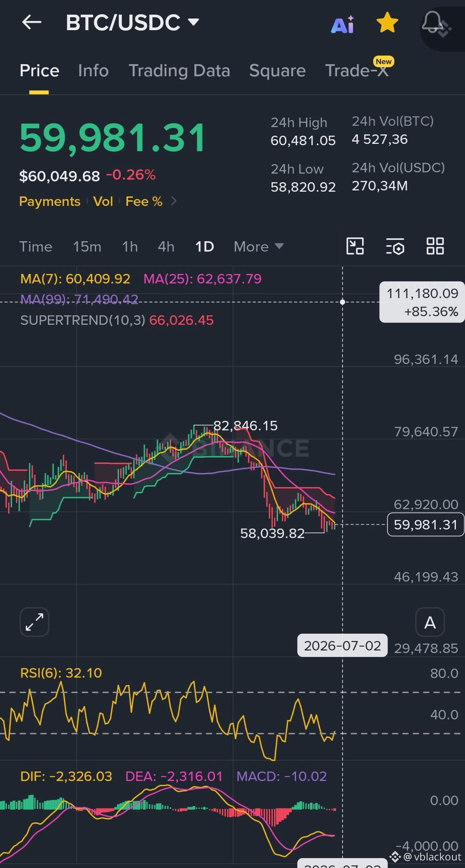Tap the crosshair price label 111,180.09
The height and width of the screenshot is (868, 465).
click(422, 302)
